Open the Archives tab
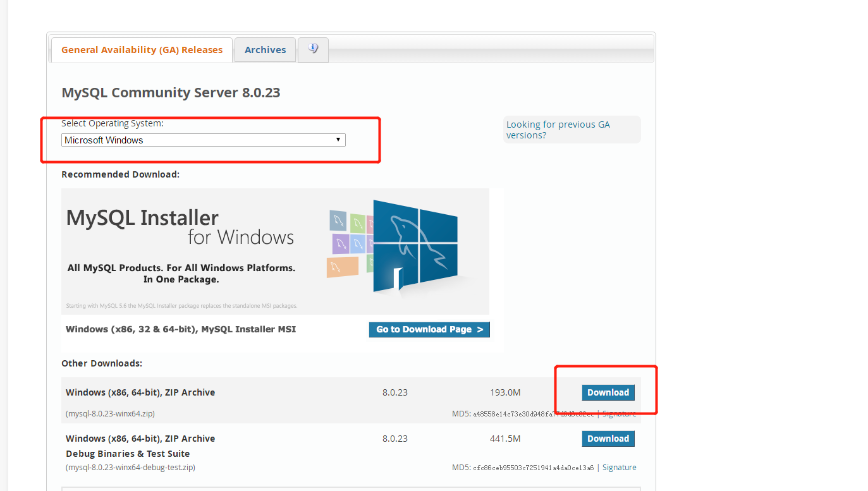Image resolution: width=868 pixels, height=491 pixels. pos(265,50)
